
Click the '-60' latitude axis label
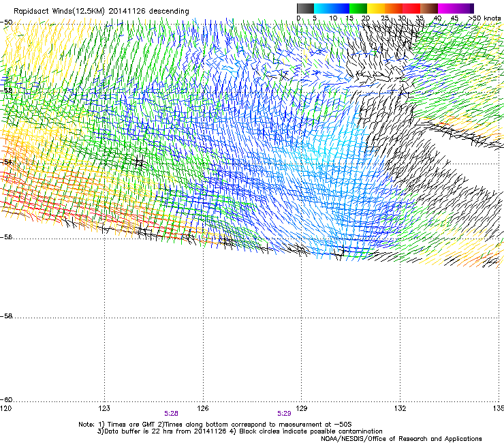pos(6,400)
